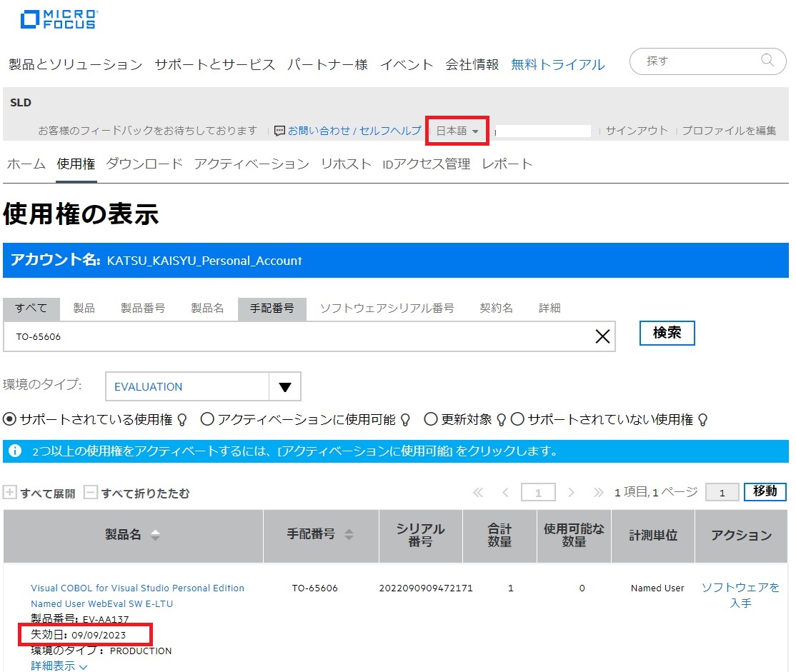Go to the first page with the double-left arrow

click(478, 492)
